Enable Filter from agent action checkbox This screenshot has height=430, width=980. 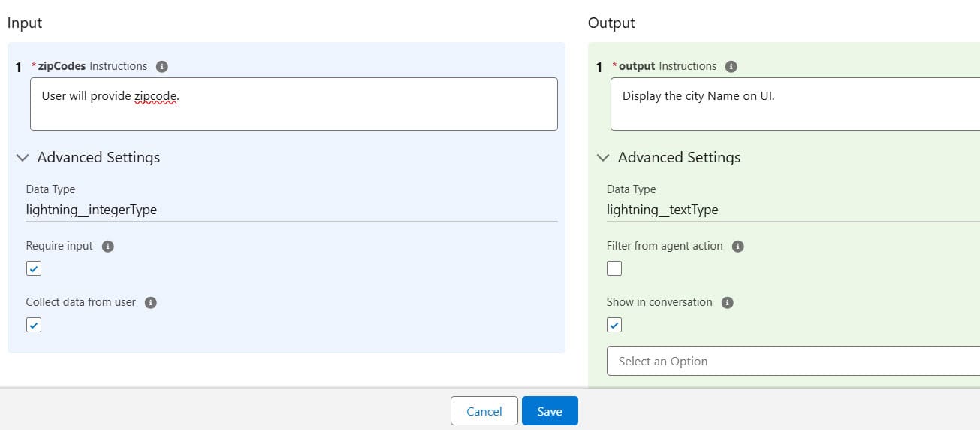tap(614, 268)
